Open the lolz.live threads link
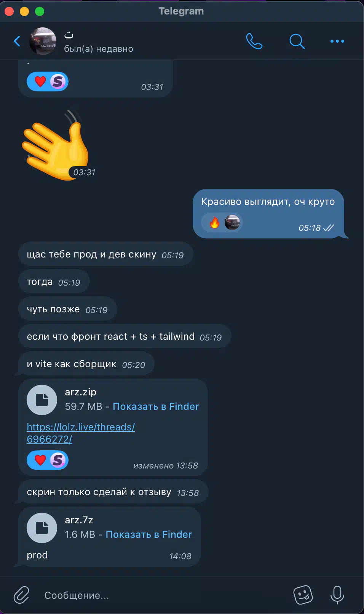The width and height of the screenshot is (364, 614). (x=81, y=433)
